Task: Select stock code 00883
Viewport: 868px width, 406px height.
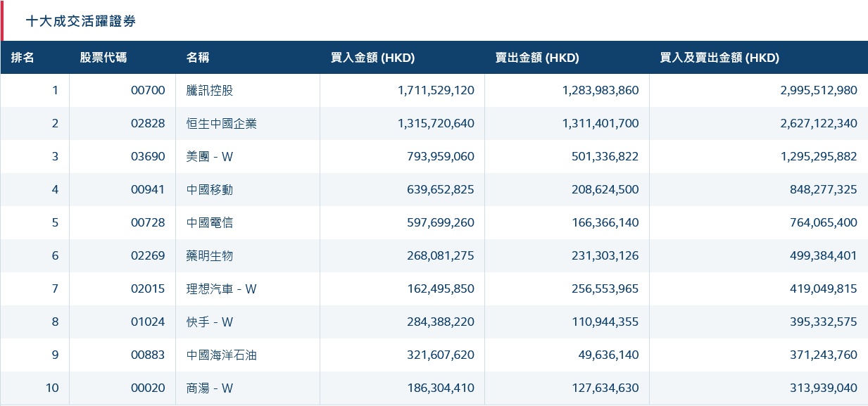Action: [148, 355]
